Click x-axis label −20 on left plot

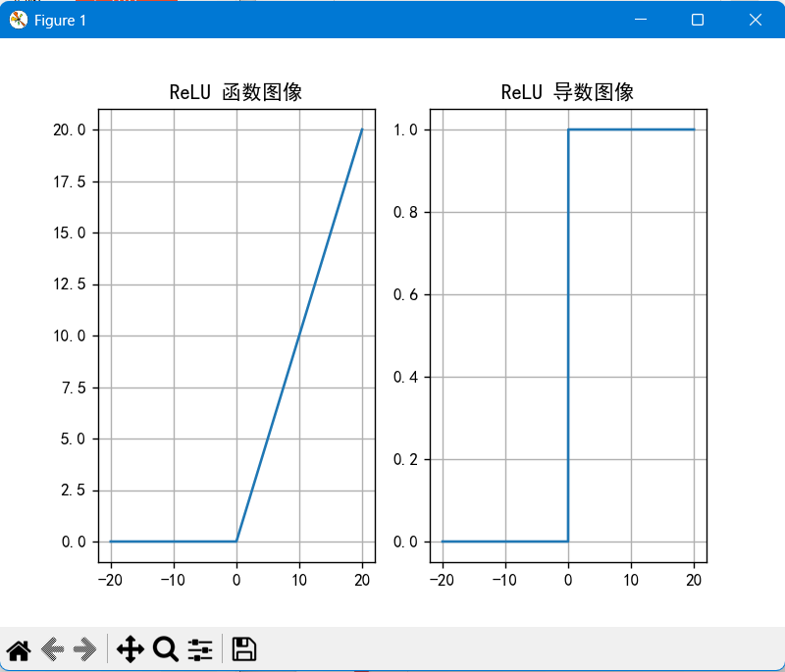pyautogui.click(x=110, y=580)
